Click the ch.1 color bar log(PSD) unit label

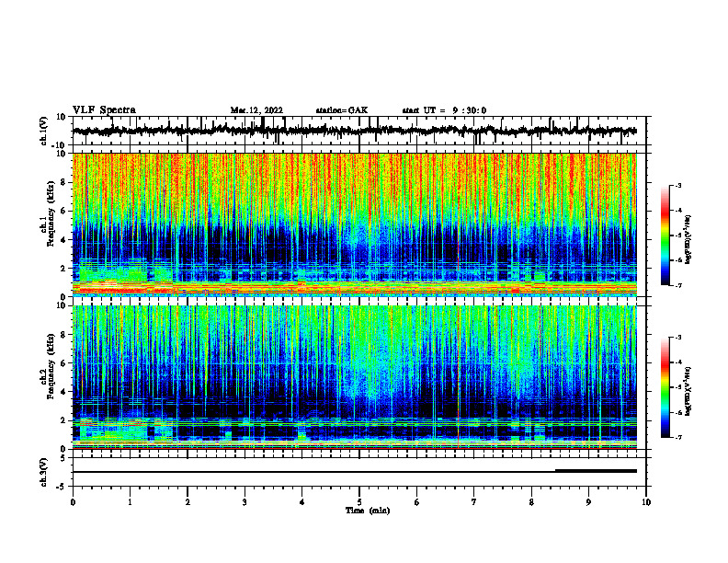(x=688, y=240)
